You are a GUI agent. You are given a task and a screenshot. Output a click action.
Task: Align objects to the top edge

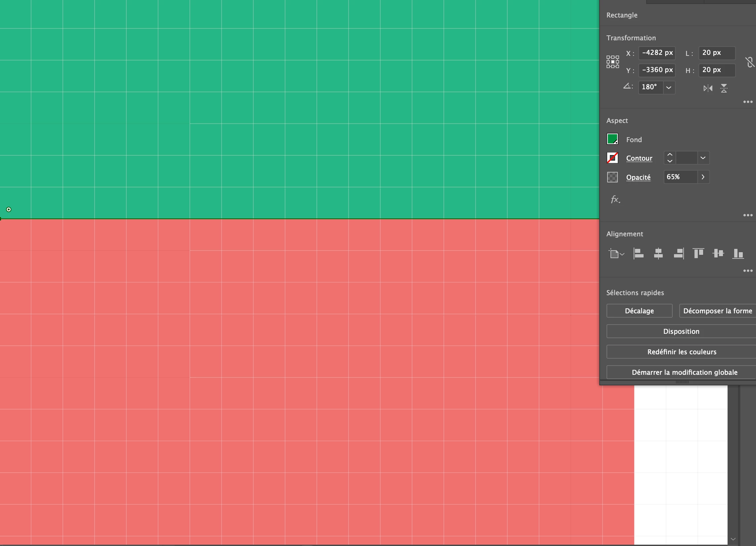click(x=698, y=253)
